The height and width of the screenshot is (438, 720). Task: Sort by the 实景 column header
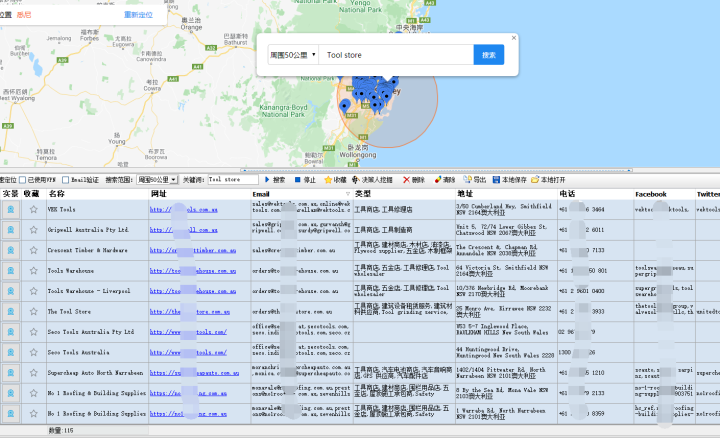pos(11,194)
